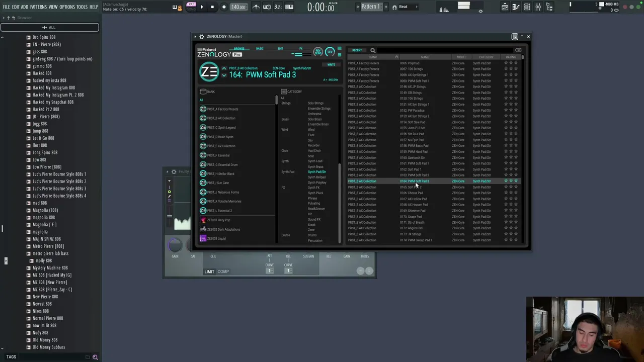Image resolution: width=644 pixels, height=362 pixels.
Task: Open the Channel rack icon
Action: pyautogui.click(x=527, y=7)
